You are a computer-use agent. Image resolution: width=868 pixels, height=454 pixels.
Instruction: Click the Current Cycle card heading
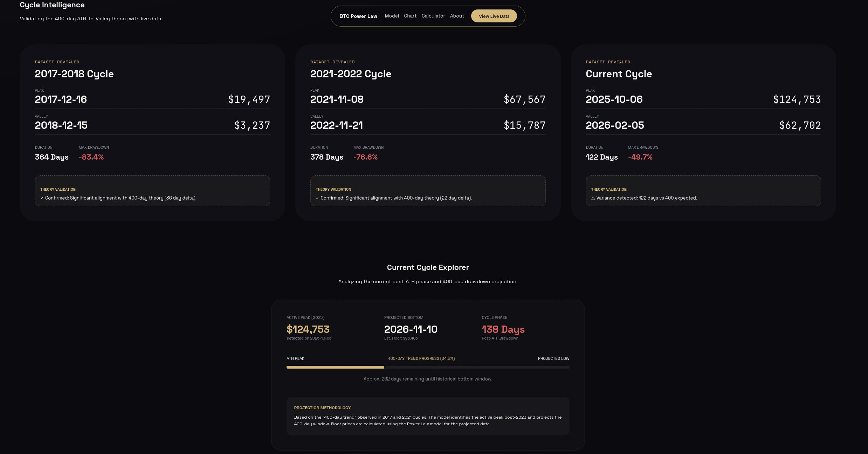coord(619,74)
